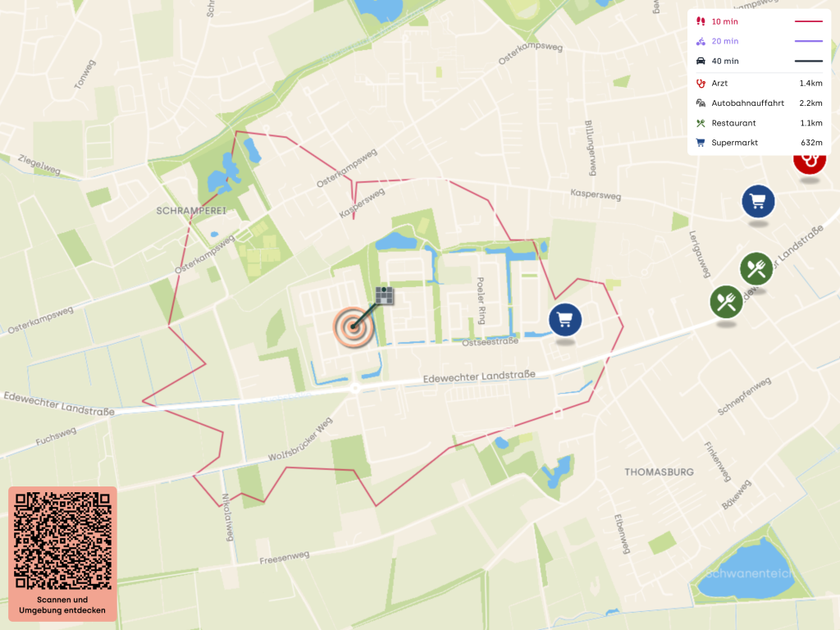
Task: Click the Schwanenteich lake label
Action: (x=749, y=573)
